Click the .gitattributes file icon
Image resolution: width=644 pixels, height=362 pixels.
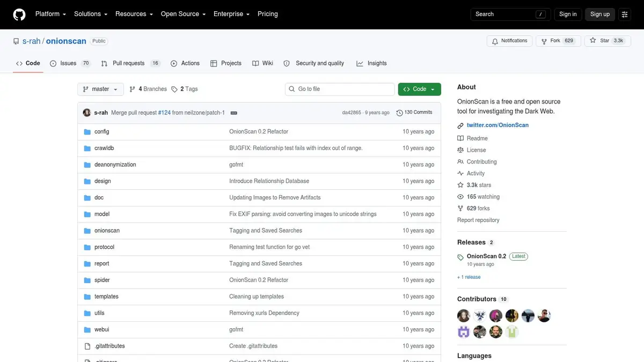tap(87, 346)
